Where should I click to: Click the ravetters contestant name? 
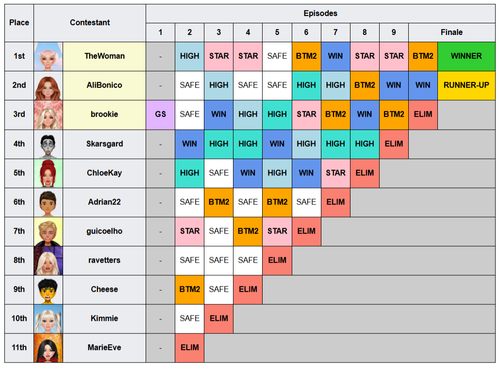pyautogui.click(x=104, y=260)
